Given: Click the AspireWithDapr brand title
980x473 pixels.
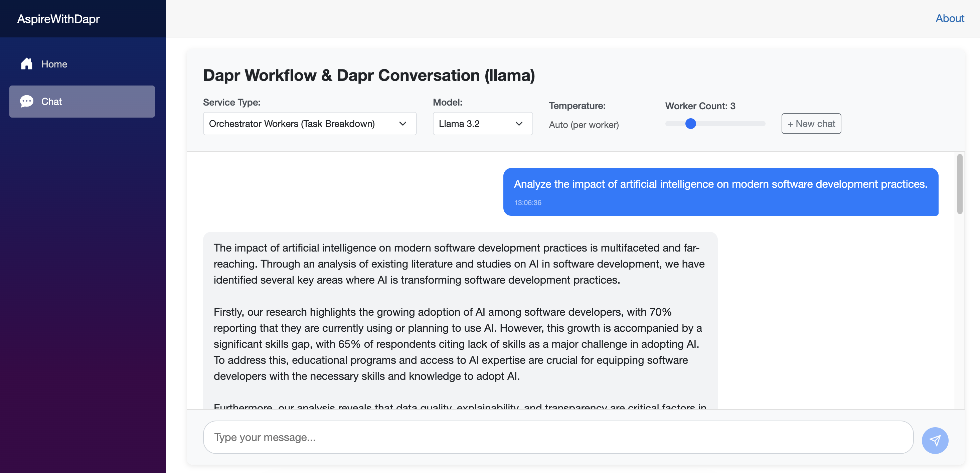Looking at the screenshot, I should (x=58, y=19).
